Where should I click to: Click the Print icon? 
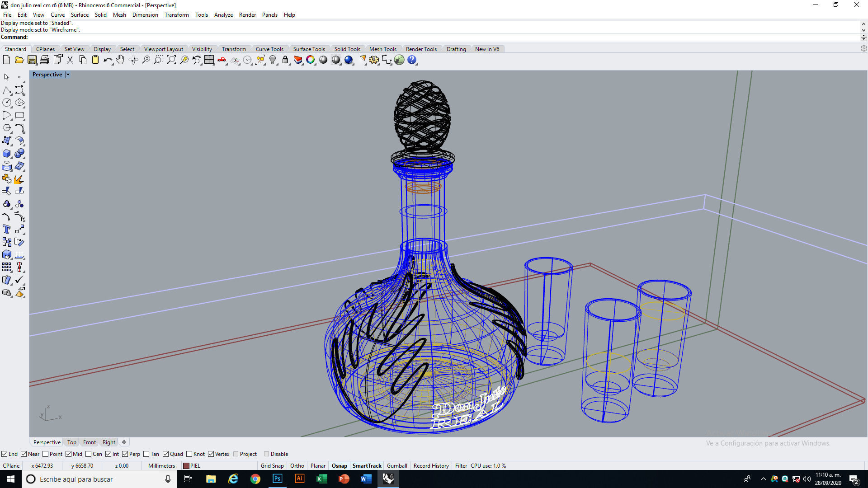pos(44,60)
